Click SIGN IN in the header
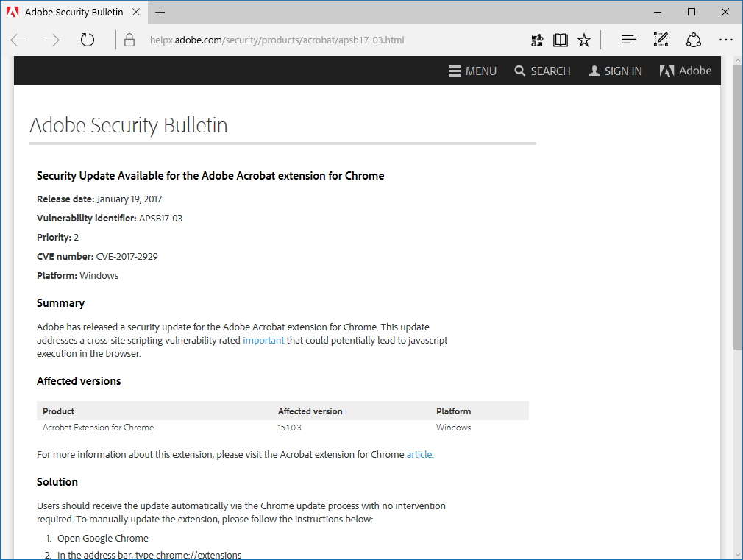Image resolution: width=743 pixels, height=560 pixels. click(x=615, y=71)
